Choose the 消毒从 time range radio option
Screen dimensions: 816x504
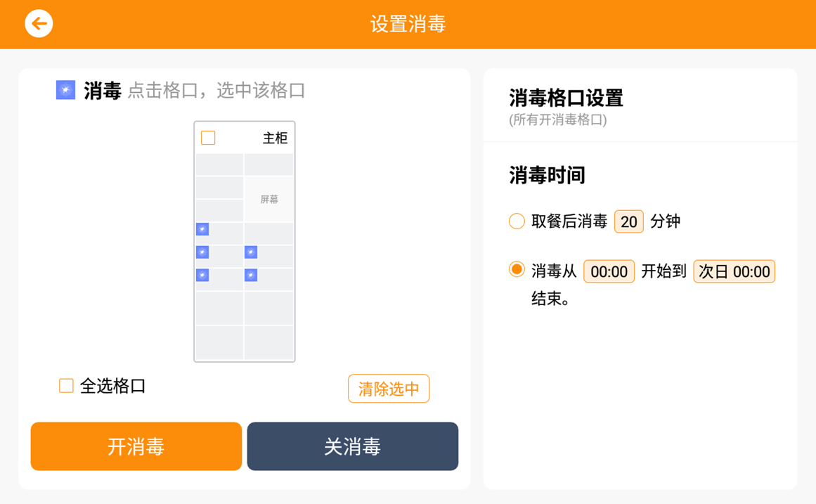coord(517,270)
